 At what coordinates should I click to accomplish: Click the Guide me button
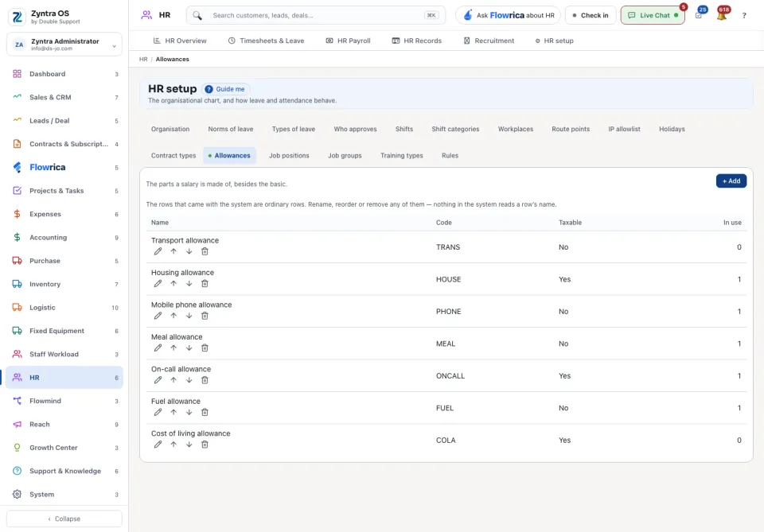pos(224,89)
